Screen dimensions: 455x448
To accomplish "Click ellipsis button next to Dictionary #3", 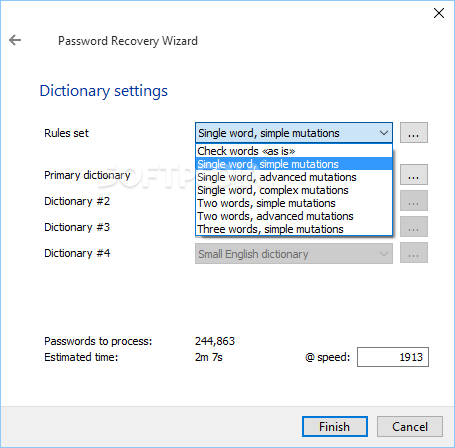I will [414, 227].
